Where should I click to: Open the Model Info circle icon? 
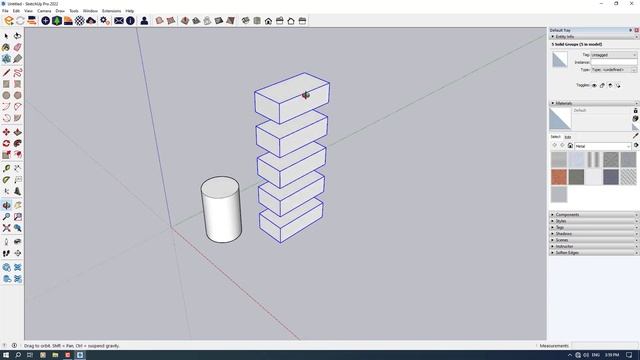pos(130,21)
